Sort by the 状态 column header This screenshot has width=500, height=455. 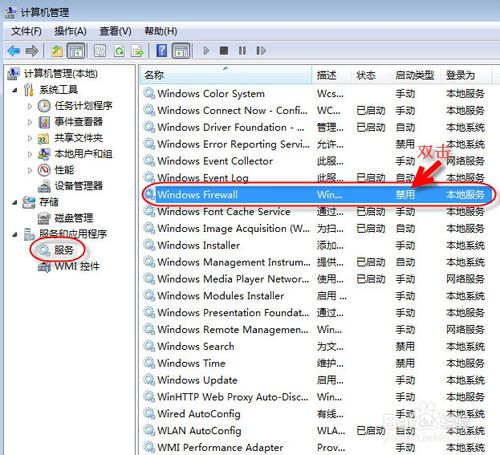tap(371, 75)
